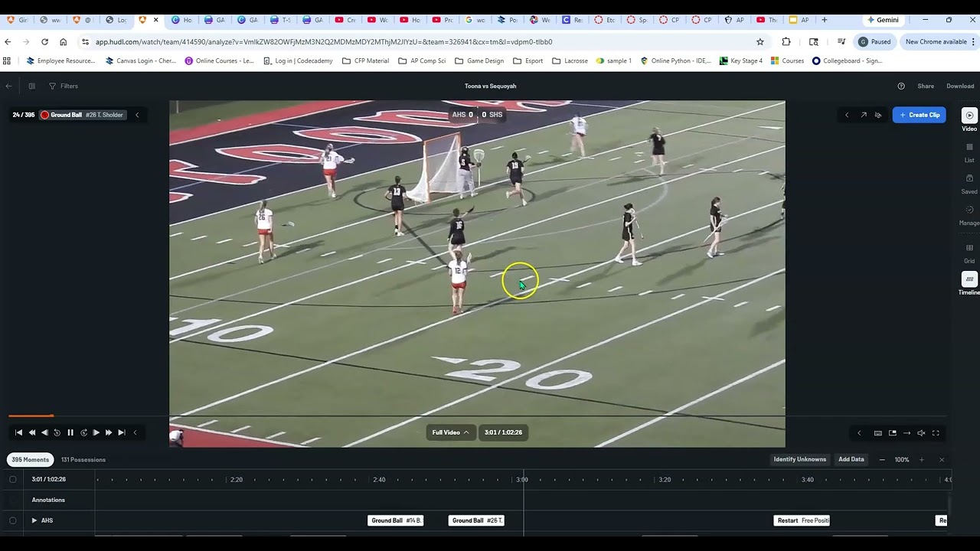The width and height of the screenshot is (980, 551).
Task: Switch to 395 Moments tab
Action: click(x=31, y=460)
